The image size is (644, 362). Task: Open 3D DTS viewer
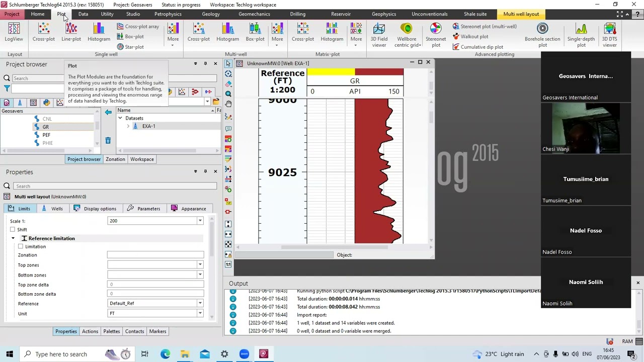(x=609, y=35)
